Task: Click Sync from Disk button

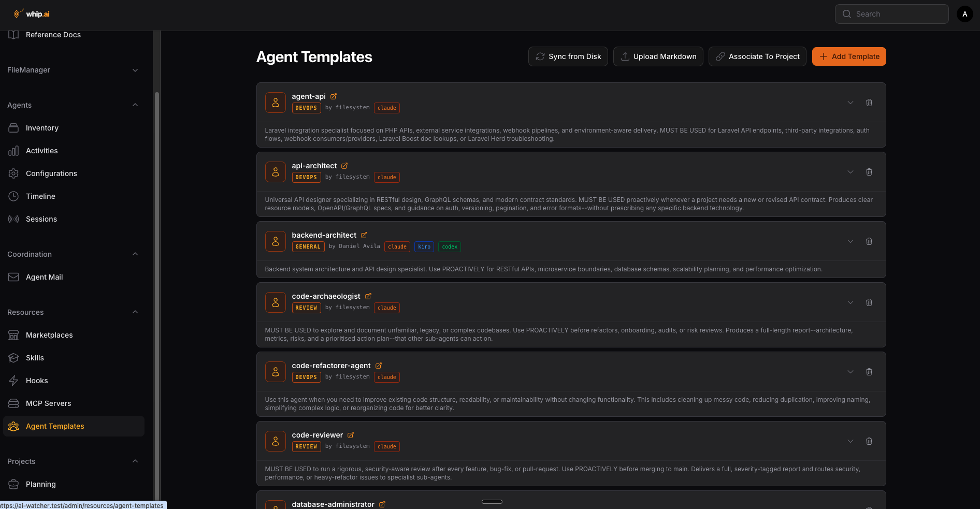Action: click(x=568, y=56)
